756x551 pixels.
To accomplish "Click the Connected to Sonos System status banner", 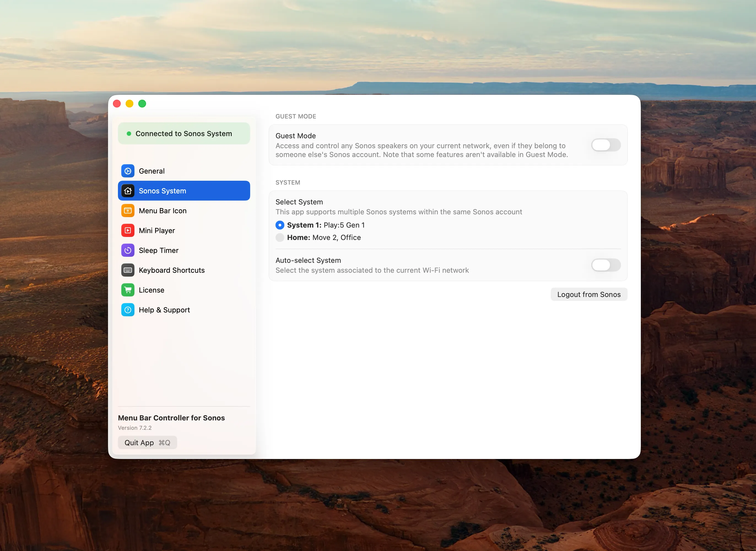I will (x=184, y=133).
